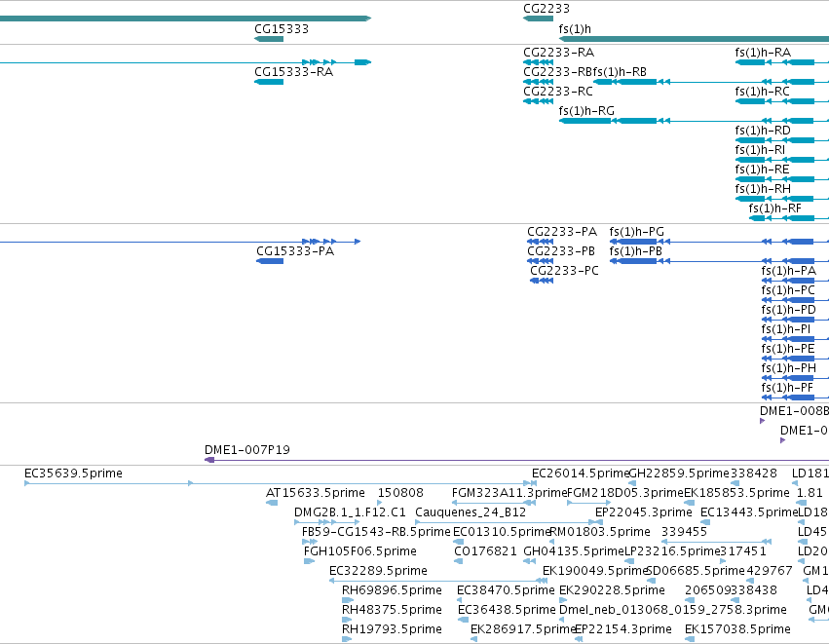
Task: Click the fs(1)h-PC protein label
Action: click(x=788, y=290)
